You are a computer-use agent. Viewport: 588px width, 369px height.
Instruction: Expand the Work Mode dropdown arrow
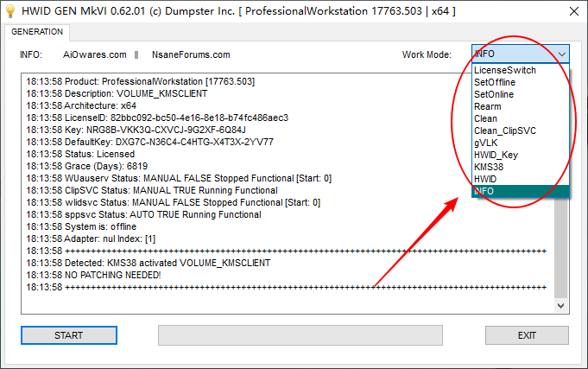[x=561, y=54]
